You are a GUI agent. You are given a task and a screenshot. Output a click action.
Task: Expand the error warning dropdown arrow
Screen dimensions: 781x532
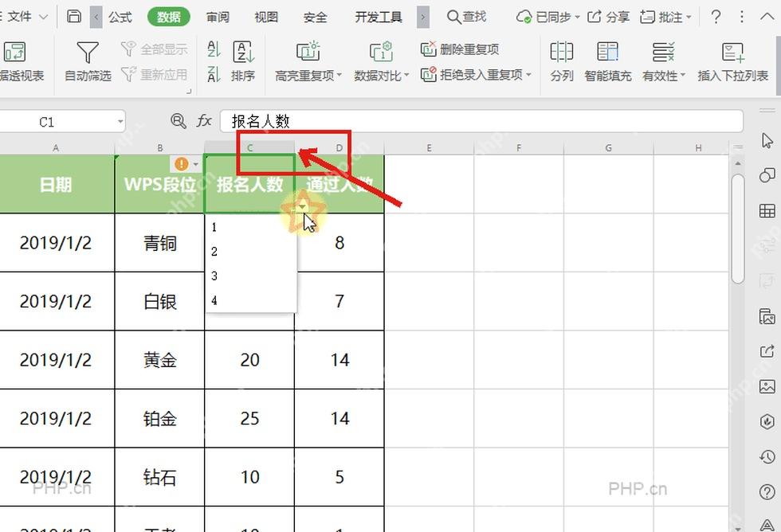click(196, 164)
